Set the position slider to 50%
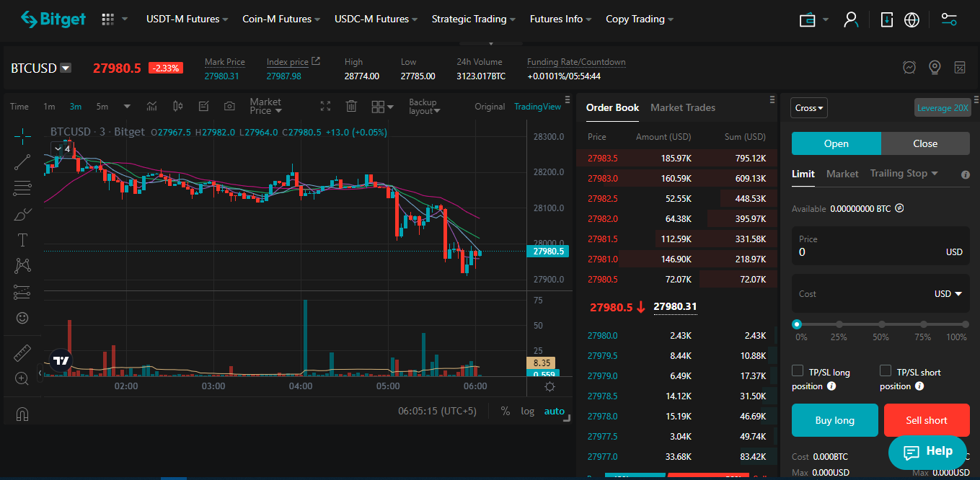Image resolution: width=980 pixels, height=480 pixels. click(880, 325)
